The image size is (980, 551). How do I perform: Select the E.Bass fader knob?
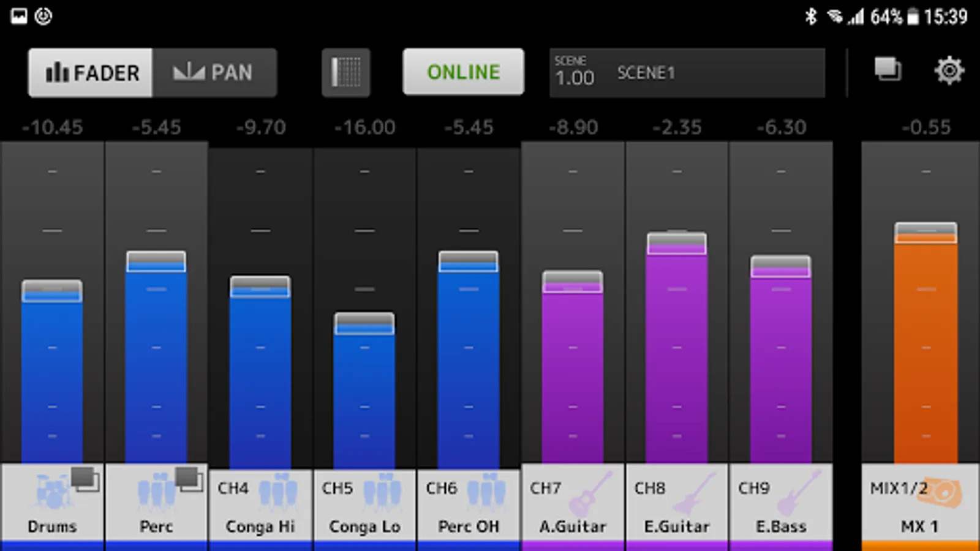[x=781, y=266]
